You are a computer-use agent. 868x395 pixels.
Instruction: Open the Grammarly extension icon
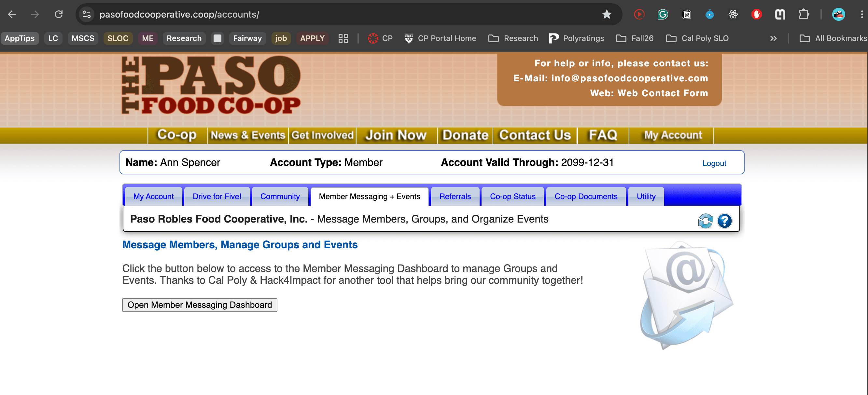click(663, 15)
